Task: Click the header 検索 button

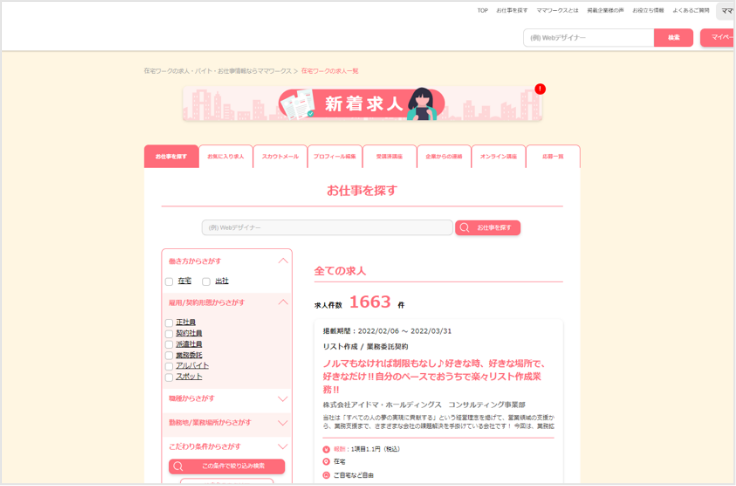Action: tap(674, 38)
